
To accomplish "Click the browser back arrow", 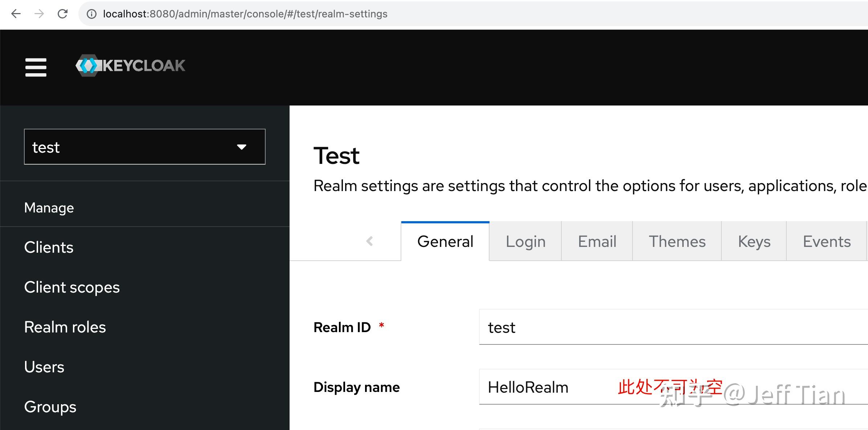I will click(x=16, y=14).
